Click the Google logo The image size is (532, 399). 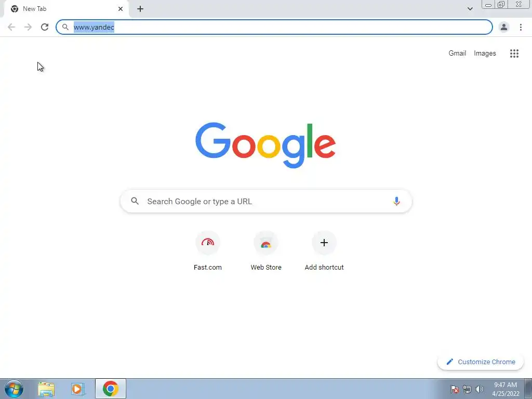pos(265,145)
